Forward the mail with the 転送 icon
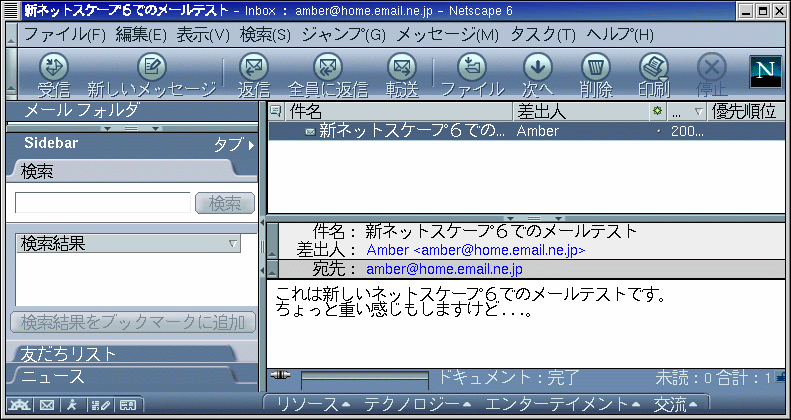 [402, 67]
